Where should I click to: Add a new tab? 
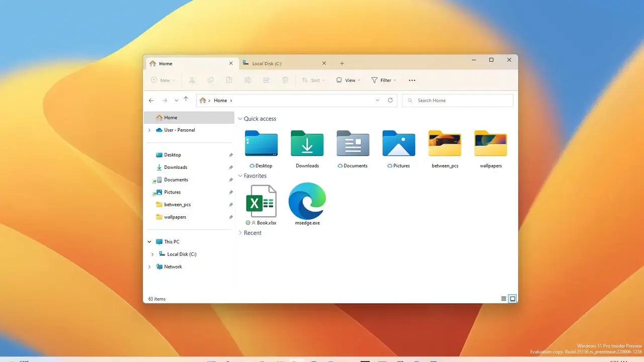tap(342, 64)
